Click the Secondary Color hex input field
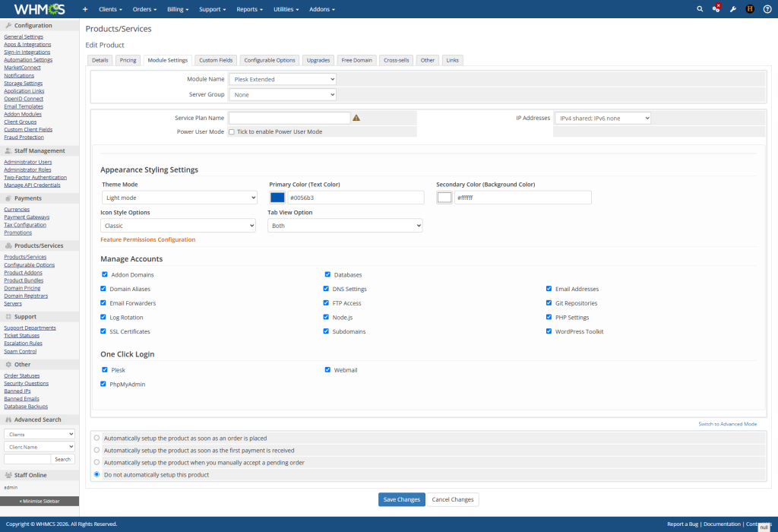 523,198
